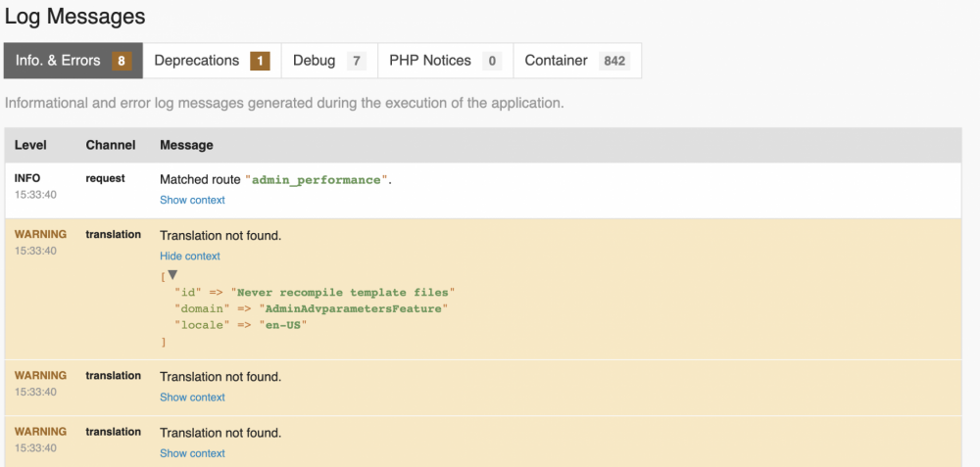This screenshot has width=980, height=467.
Task: Switch to the Deprecations tab
Action: click(x=196, y=61)
